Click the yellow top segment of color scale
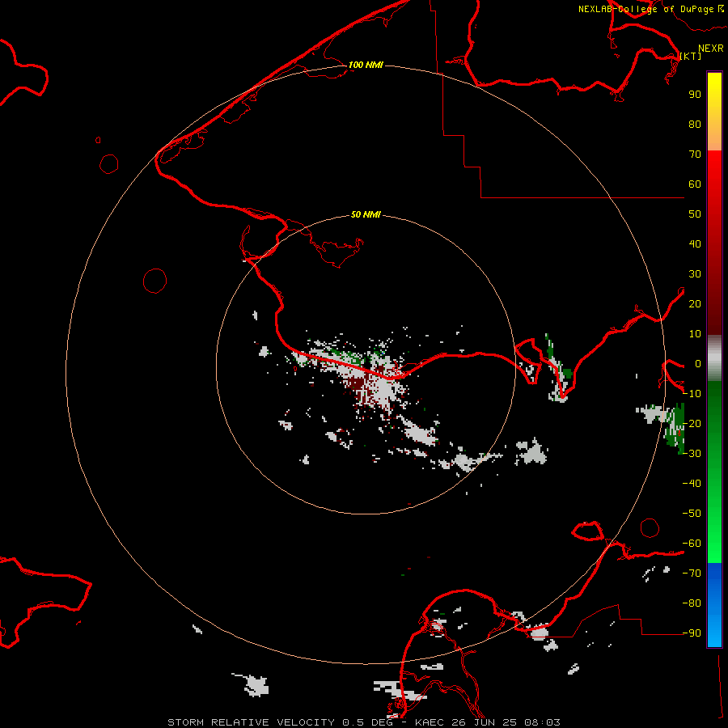728x728 pixels. point(714,112)
